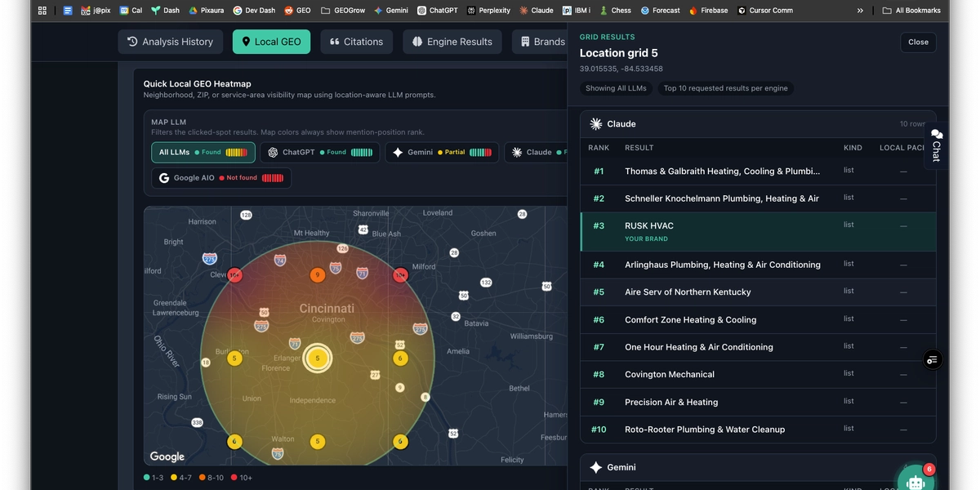This screenshot has height=490, width=980.
Task: Select One Hour Heating & Air row
Action: (758, 347)
